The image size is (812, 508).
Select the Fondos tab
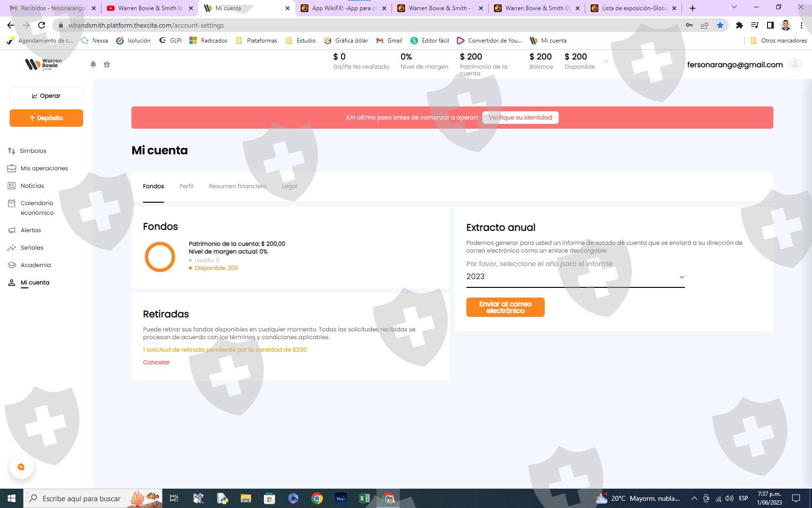(153, 186)
